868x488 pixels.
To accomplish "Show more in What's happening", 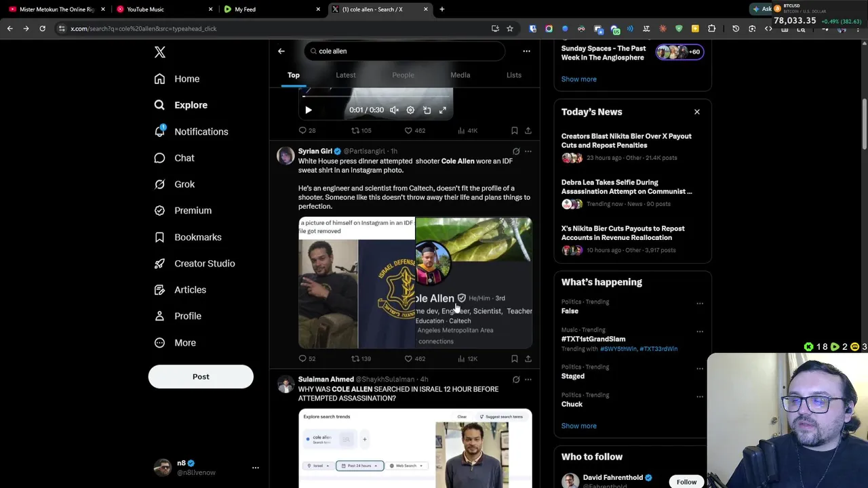I will click(x=579, y=426).
